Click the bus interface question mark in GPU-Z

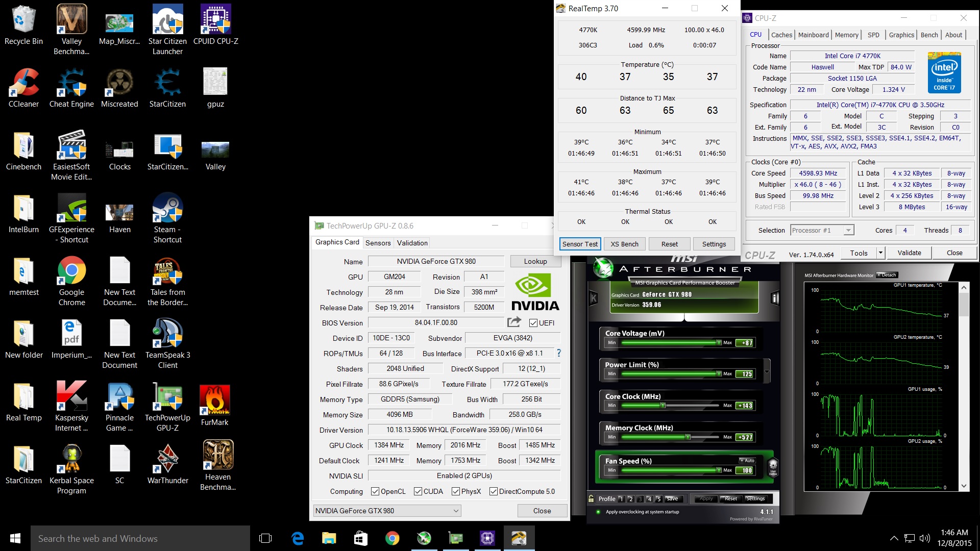coord(559,353)
